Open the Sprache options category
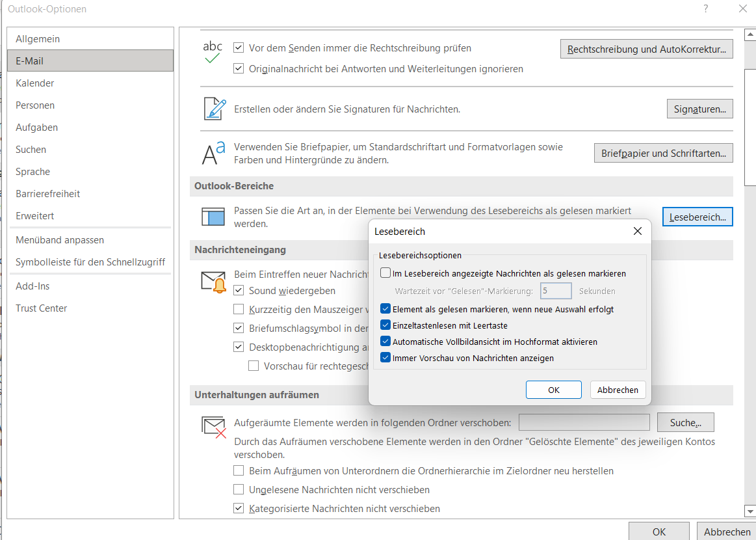Viewport: 756px width, 540px height. pyautogui.click(x=90, y=172)
